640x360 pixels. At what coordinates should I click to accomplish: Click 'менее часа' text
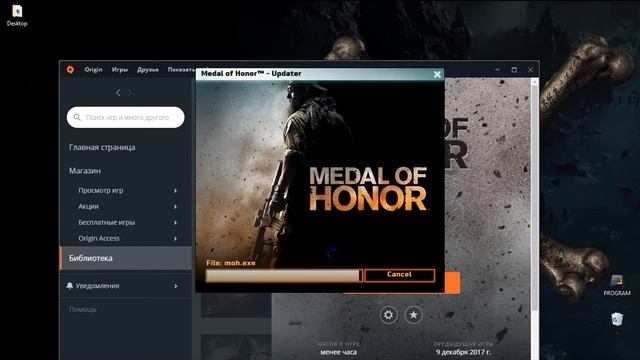tap(338, 352)
